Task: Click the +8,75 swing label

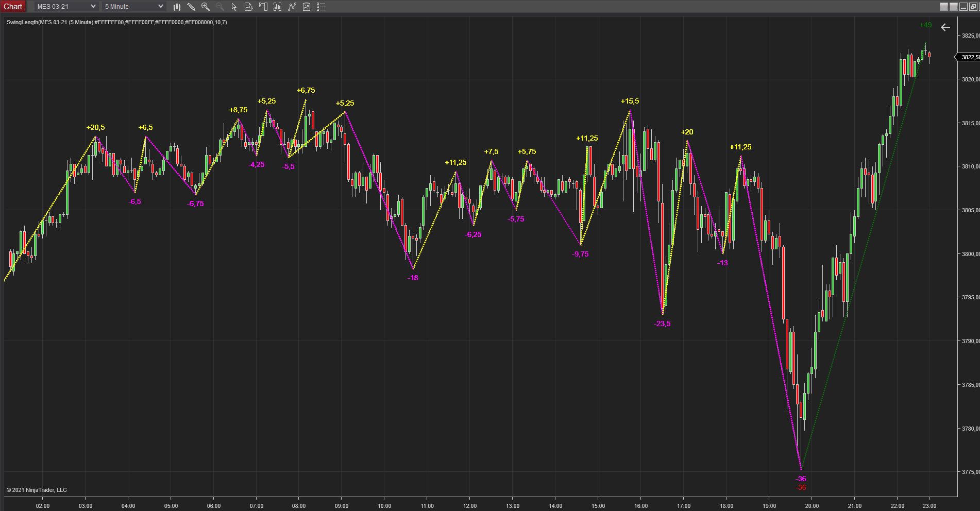Action: click(238, 110)
